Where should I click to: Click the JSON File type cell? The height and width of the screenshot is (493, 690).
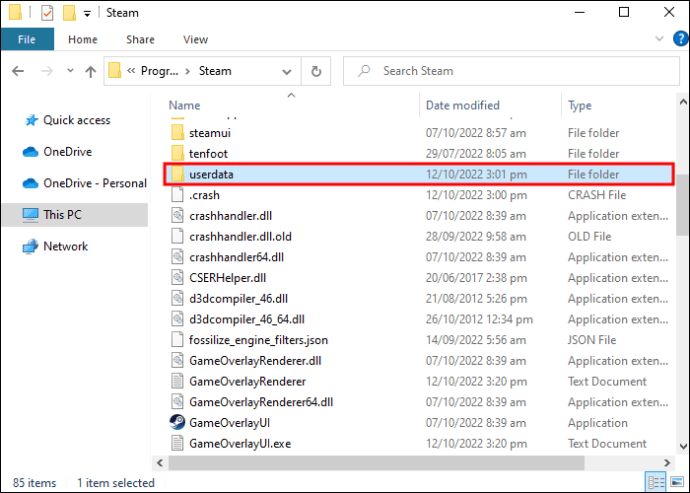point(592,340)
